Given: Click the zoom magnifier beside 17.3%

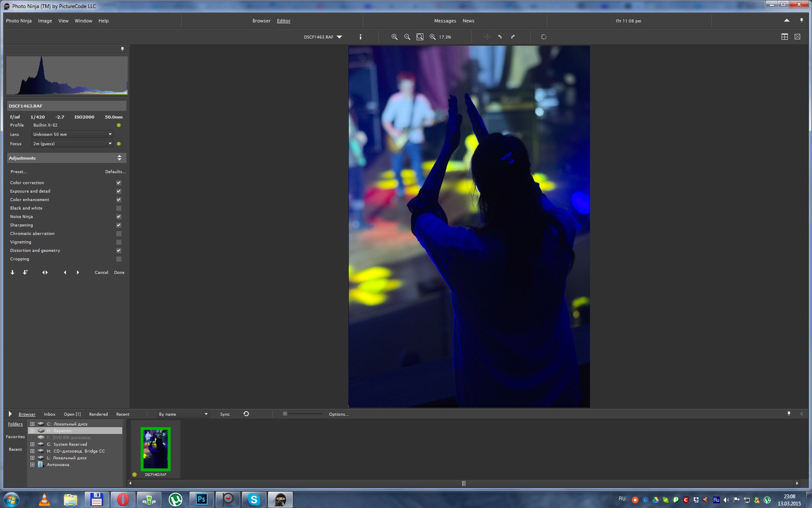Looking at the screenshot, I should click(x=432, y=37).
